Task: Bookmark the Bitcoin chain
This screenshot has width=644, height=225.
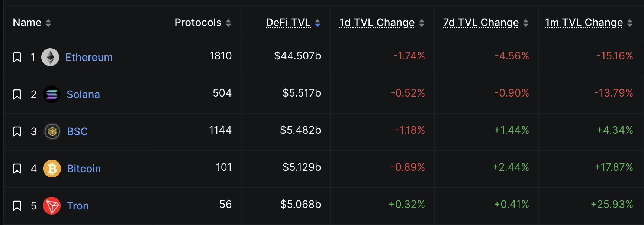Action: pyautogui.click(x=17, y=169)
